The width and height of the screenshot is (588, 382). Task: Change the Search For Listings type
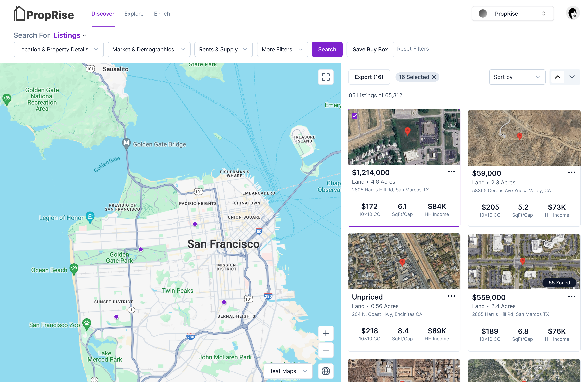coord(70,35)
